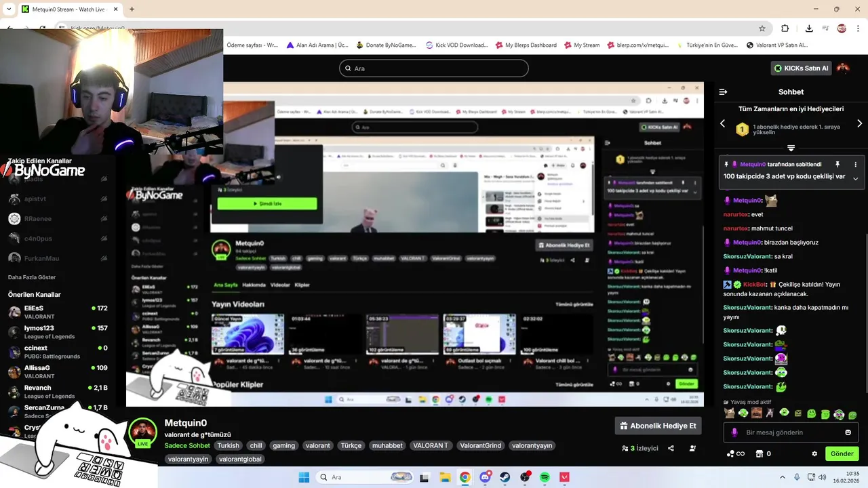Share the stream icon

pos(671,448)
